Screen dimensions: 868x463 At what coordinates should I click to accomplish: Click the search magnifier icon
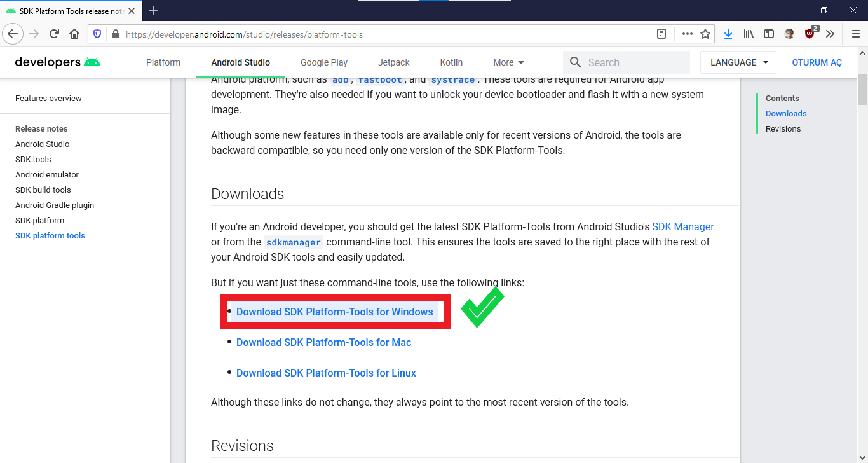(576, 62)
